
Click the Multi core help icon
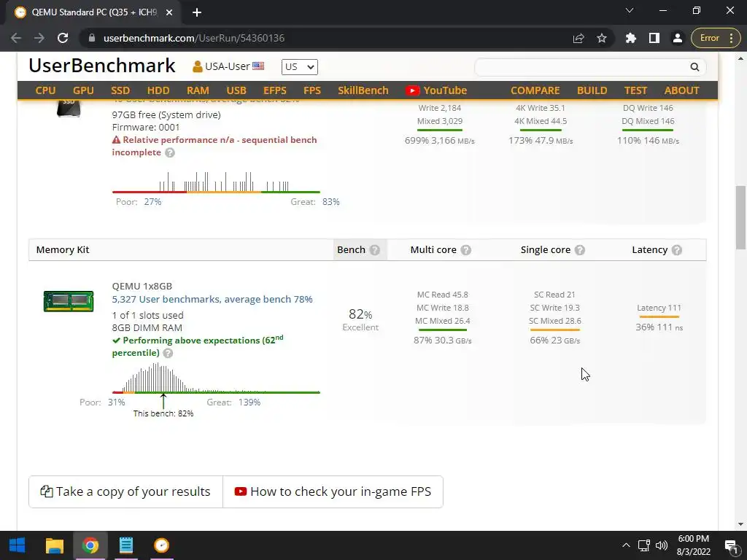[466, 250]
